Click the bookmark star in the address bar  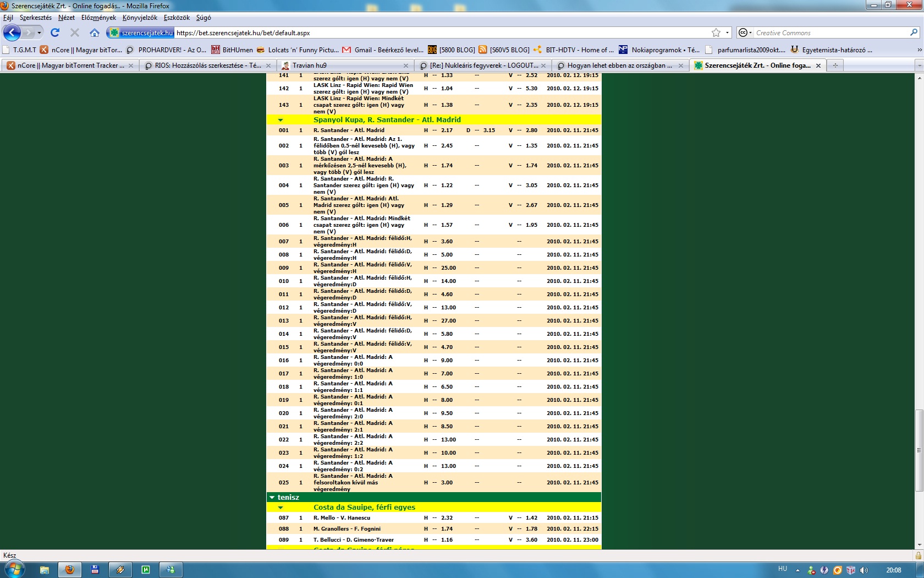[716, 32]
